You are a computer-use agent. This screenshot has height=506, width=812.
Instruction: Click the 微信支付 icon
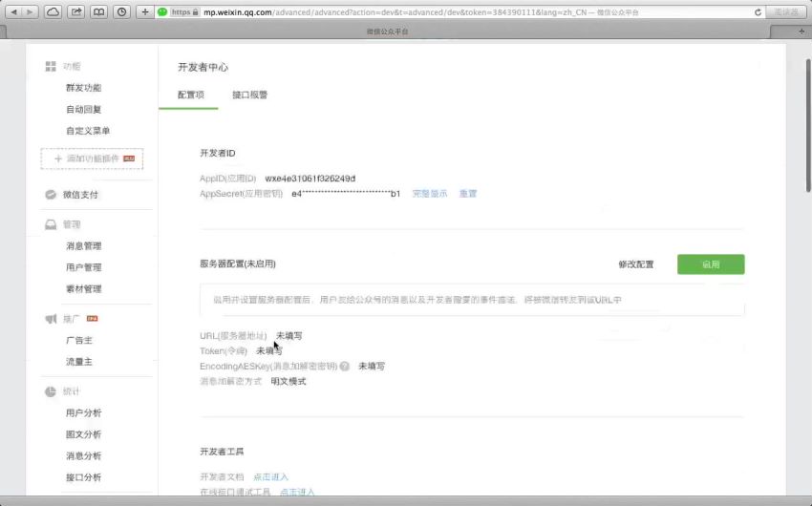point(51,195)
